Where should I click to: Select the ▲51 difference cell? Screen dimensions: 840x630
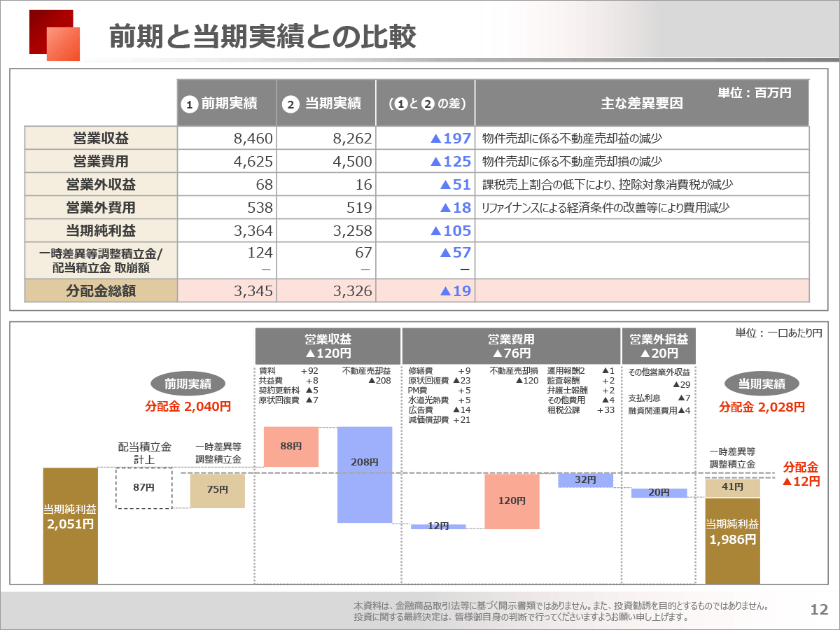click(x=426, y=184)
